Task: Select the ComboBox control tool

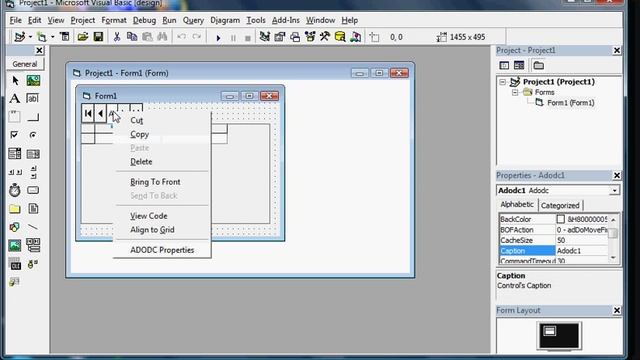Action: click(x=15, y=153)
